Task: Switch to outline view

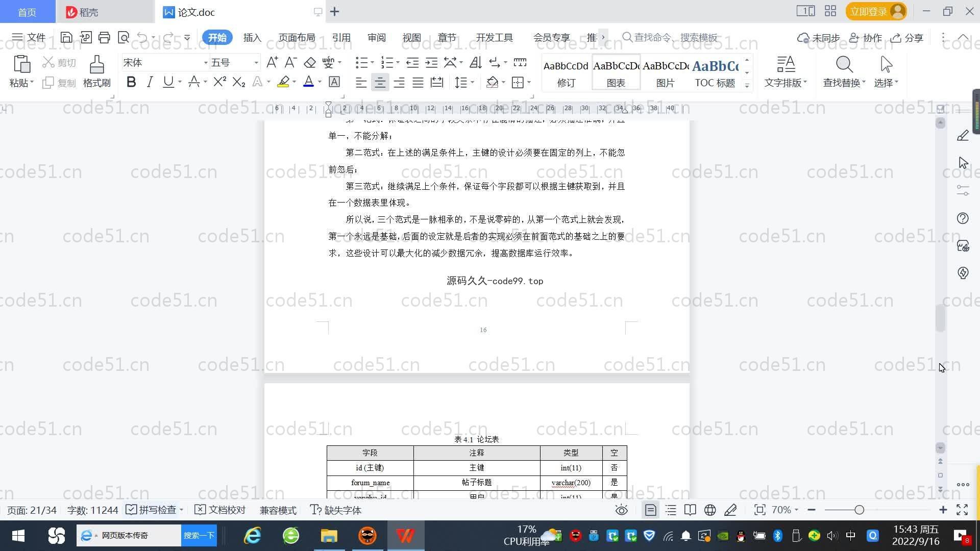Action: (671, 510)
